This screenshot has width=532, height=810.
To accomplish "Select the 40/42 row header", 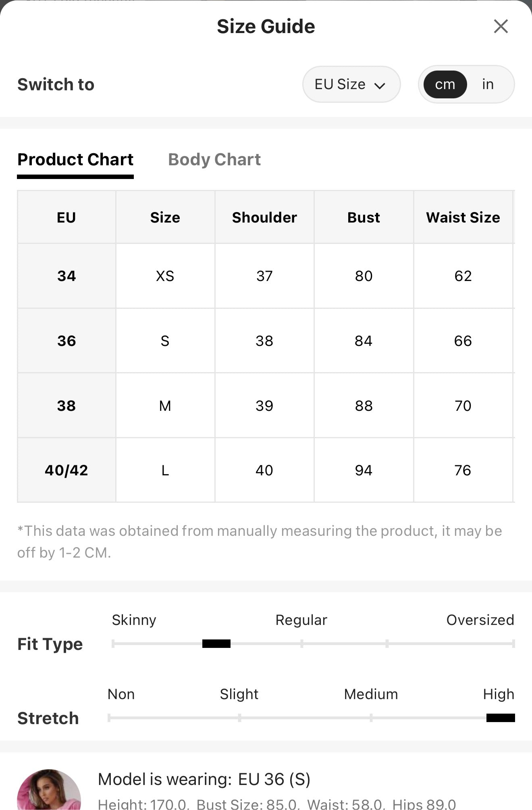I will pos(66,470).
